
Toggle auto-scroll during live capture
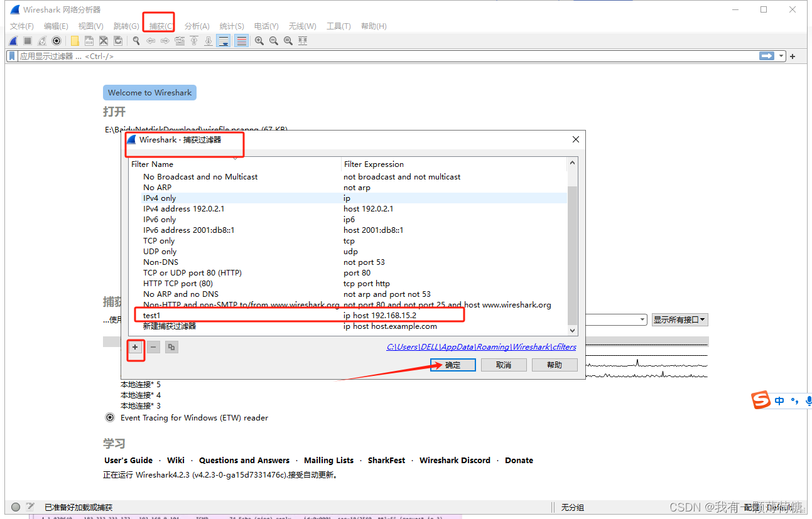click(x=224, y=41)
